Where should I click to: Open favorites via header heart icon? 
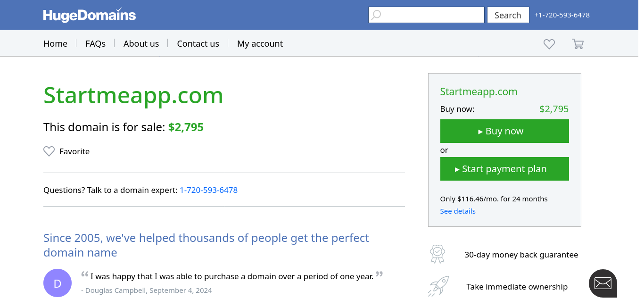[549, 44]
